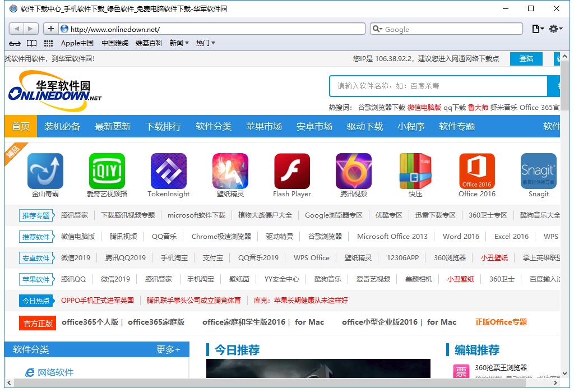
Task: Select the 爱奇艺视频 icon
Action: pos(107,171)
